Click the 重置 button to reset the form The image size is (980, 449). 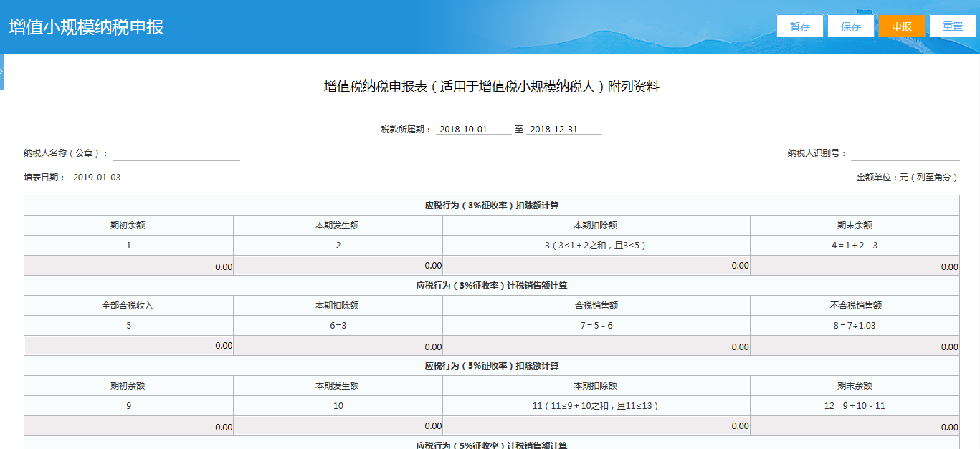tap(953, 25)
